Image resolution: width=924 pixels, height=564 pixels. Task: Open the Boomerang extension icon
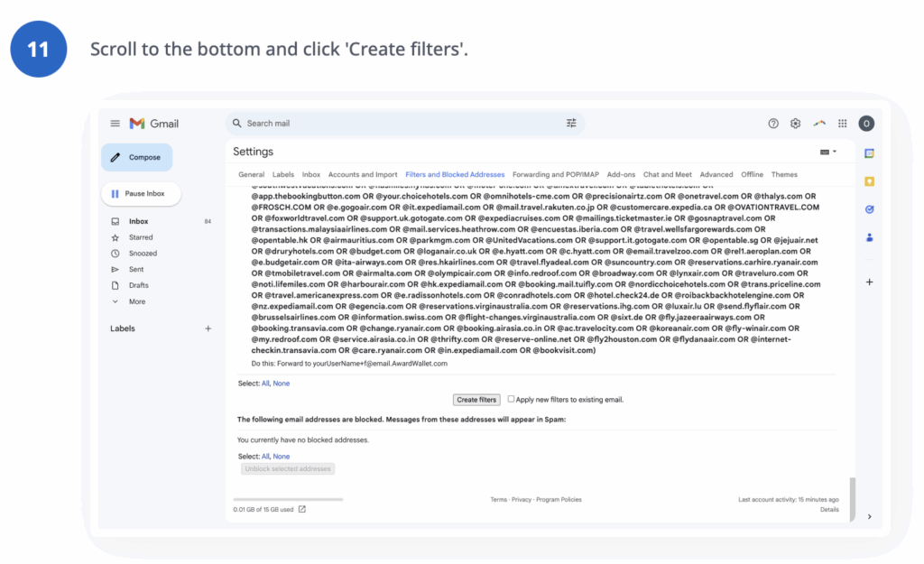(x=819, y=124)
